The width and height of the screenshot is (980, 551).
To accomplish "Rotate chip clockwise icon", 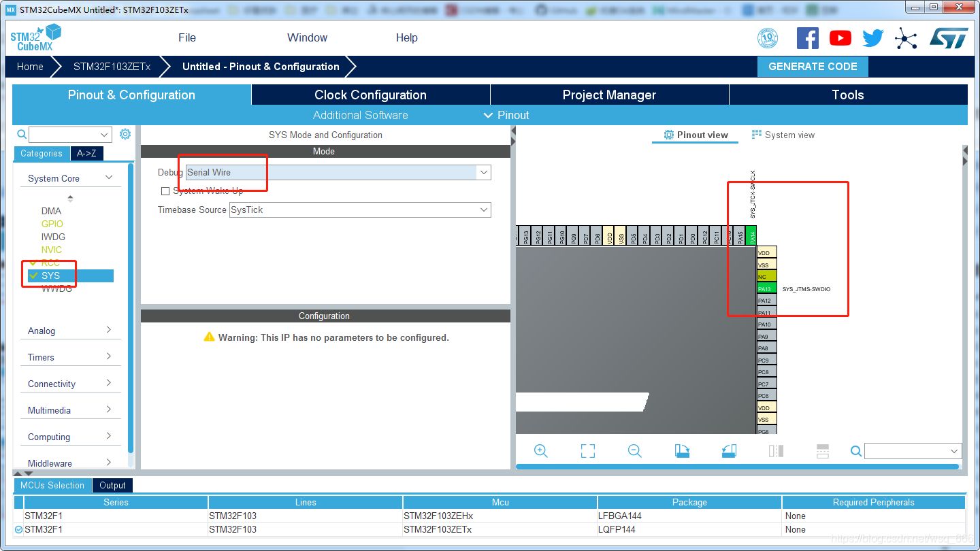I will click(x=682, y=451).
